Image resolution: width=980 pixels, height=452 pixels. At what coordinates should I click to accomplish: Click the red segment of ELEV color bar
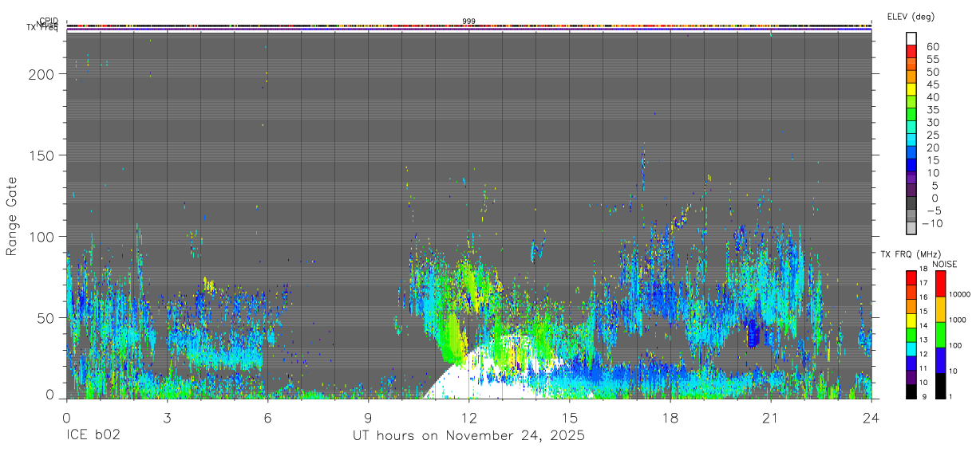pos(911,51)
